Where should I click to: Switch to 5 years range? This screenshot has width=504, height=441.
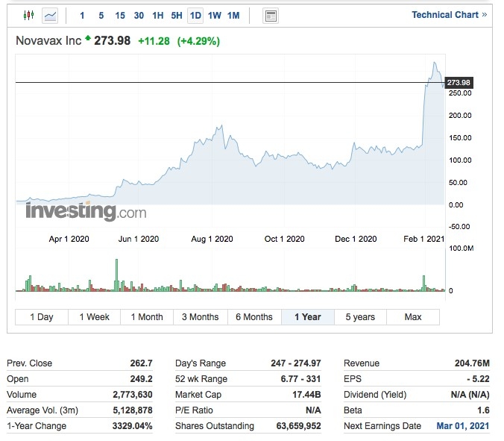click(x=360, y=317)
